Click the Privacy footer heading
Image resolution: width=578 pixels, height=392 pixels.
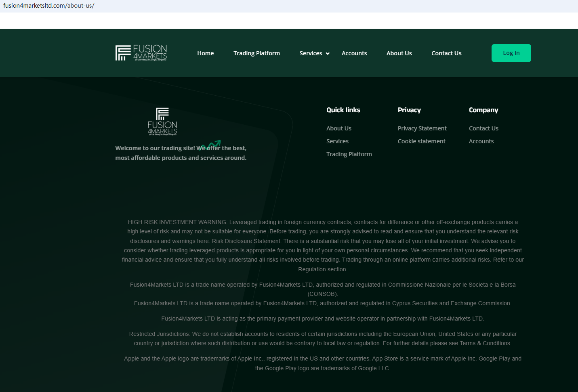pos(409,110)
